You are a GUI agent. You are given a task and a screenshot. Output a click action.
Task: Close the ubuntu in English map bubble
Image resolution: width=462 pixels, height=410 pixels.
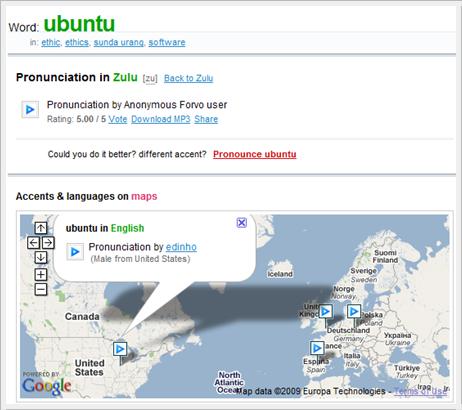pyautogui.click(x=242, y=222)
